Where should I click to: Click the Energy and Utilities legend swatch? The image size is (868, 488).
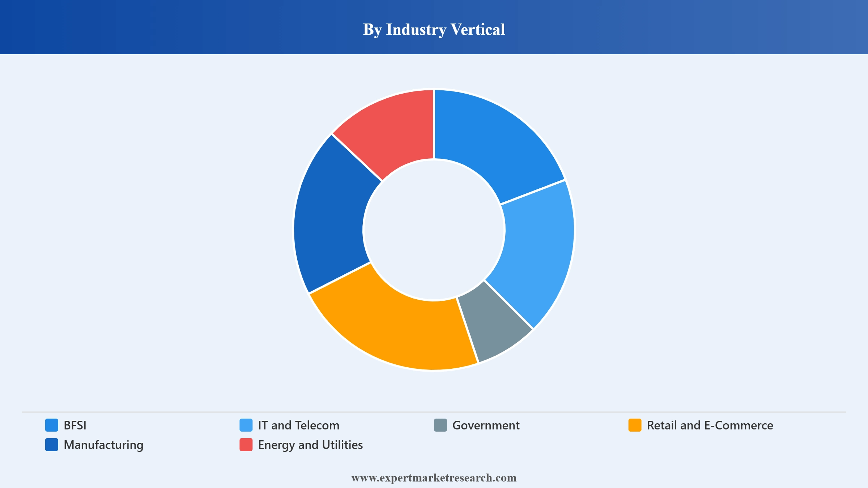click(x=246, y=445)
